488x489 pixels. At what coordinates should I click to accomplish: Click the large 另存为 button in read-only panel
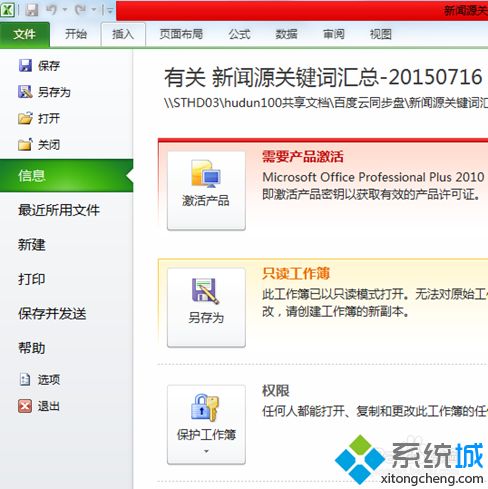click(206, 307)
